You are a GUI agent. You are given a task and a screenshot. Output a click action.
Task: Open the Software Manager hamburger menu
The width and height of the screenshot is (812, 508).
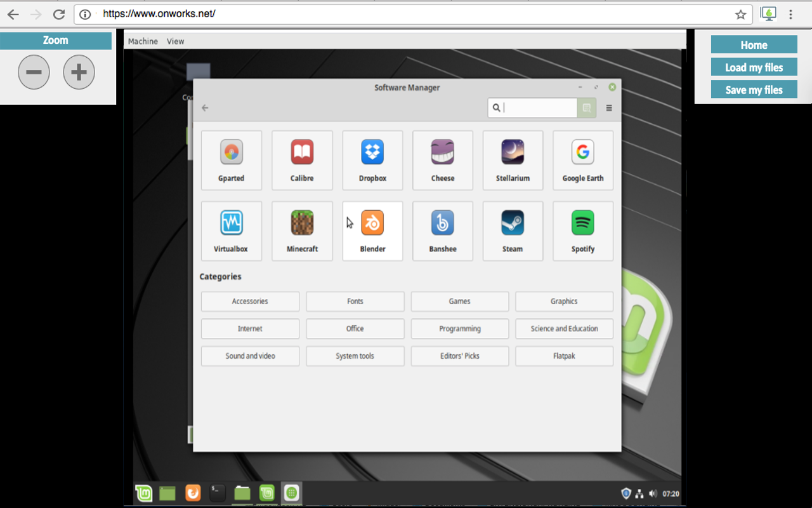609,108
